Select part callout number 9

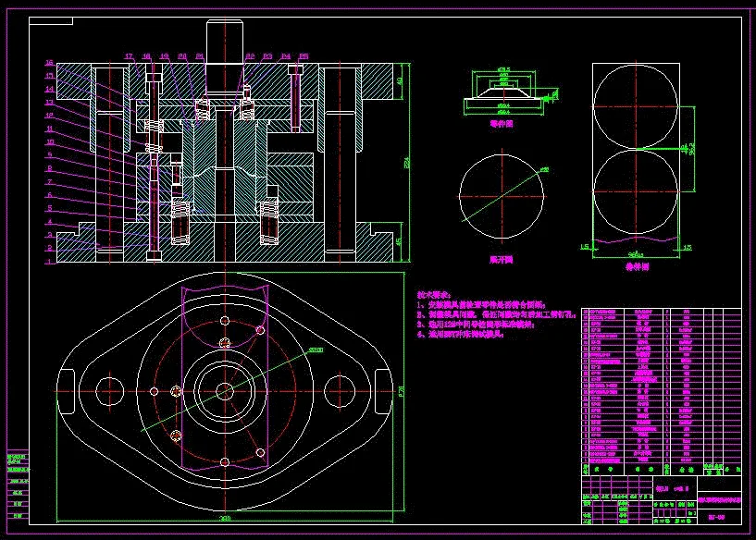[49, 155]
